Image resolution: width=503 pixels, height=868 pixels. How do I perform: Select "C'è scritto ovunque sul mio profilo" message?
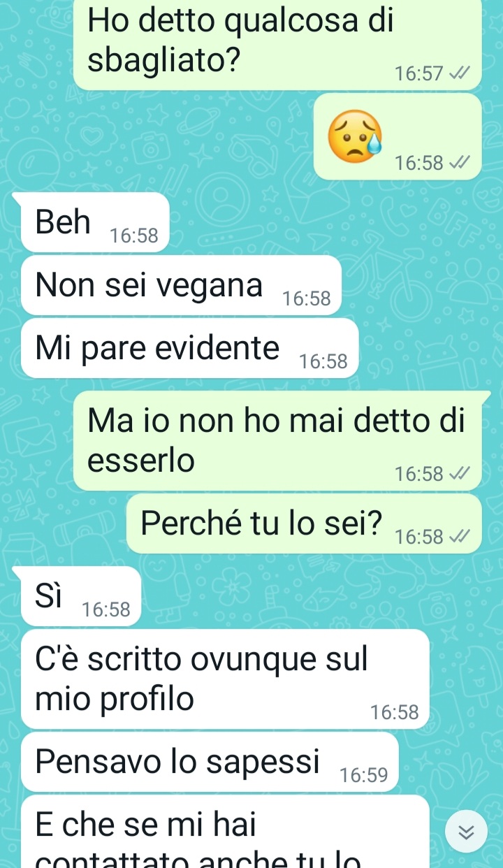pyautogui.click(x=225, y=679)
